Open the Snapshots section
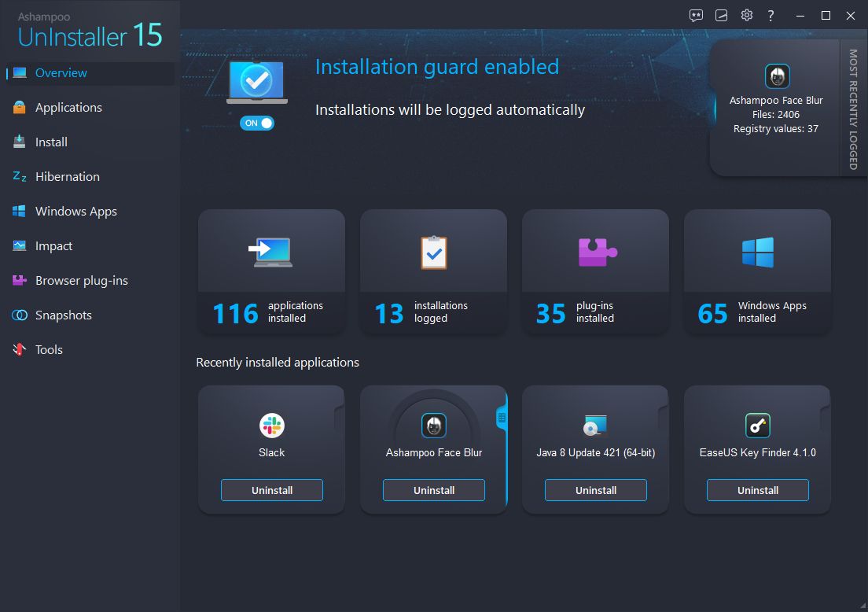The width and height of the screenshot is (868, 612). coord(59,315)
